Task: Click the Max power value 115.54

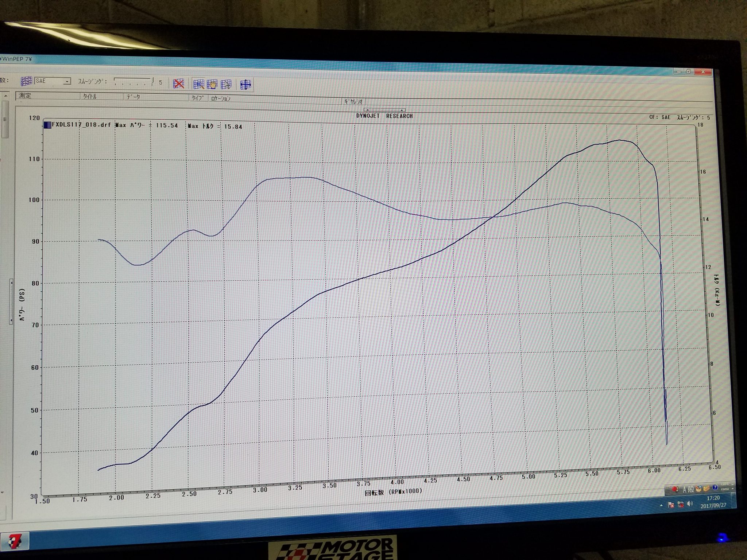Action: click(x=167, y=125)
